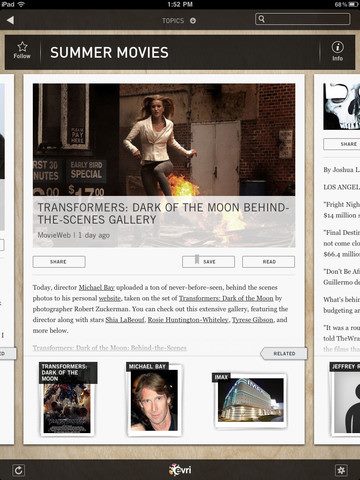Image resolution: width=360 pixels, height=480 pixels.
Task: Select the Michael Bay related card
Action: tap(154, 399)
